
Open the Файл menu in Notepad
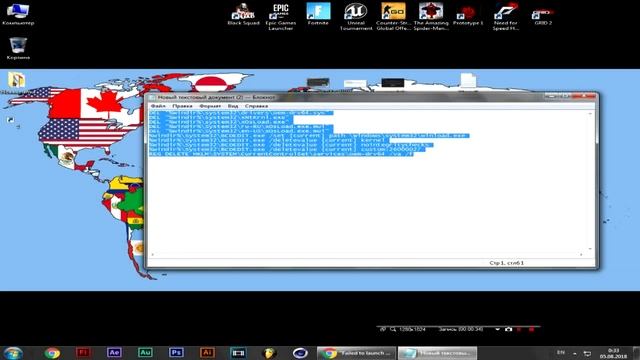coord(158,106)
